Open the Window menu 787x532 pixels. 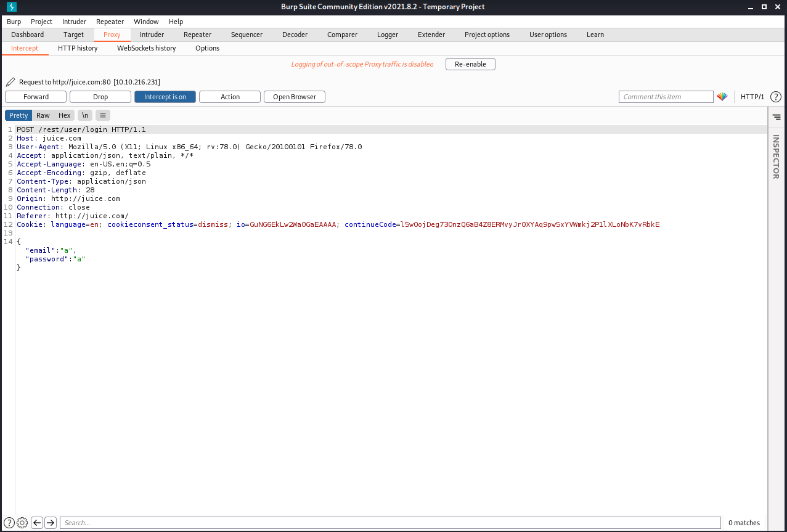(x=146, y=22)
